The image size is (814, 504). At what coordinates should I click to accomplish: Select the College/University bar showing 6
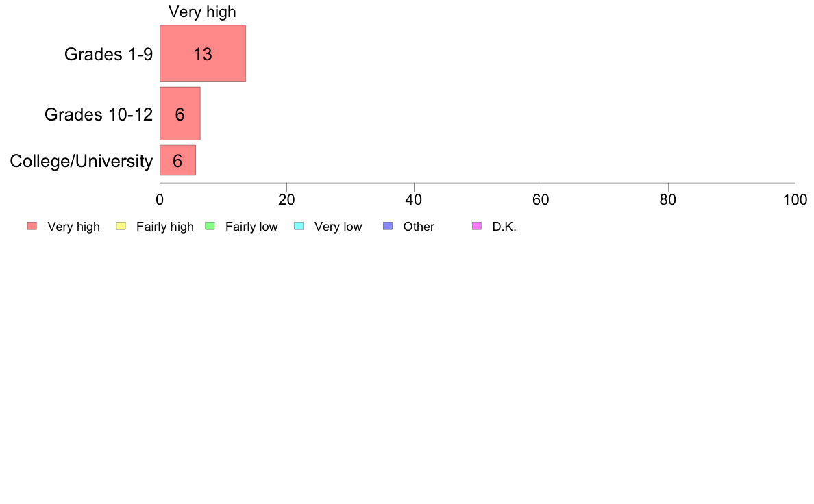click(177, 160)
